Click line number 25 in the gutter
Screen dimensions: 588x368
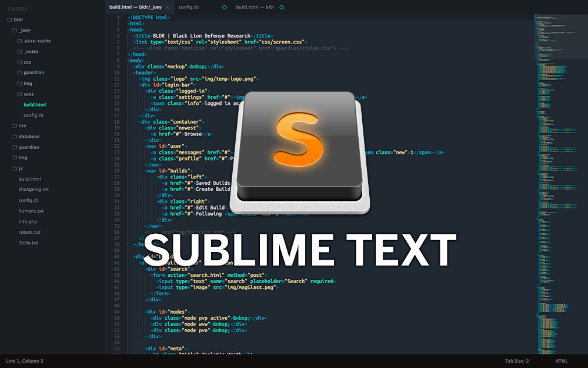(x=116, y=164)
